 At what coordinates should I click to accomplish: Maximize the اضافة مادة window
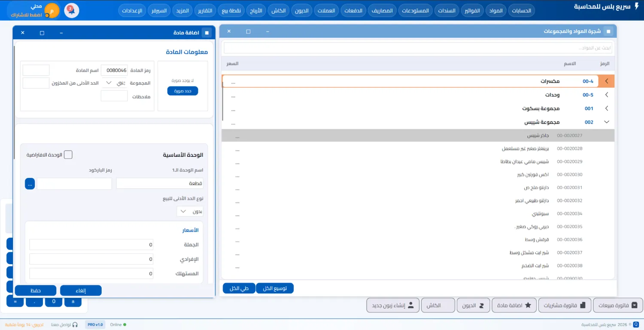tap(42, 33)
